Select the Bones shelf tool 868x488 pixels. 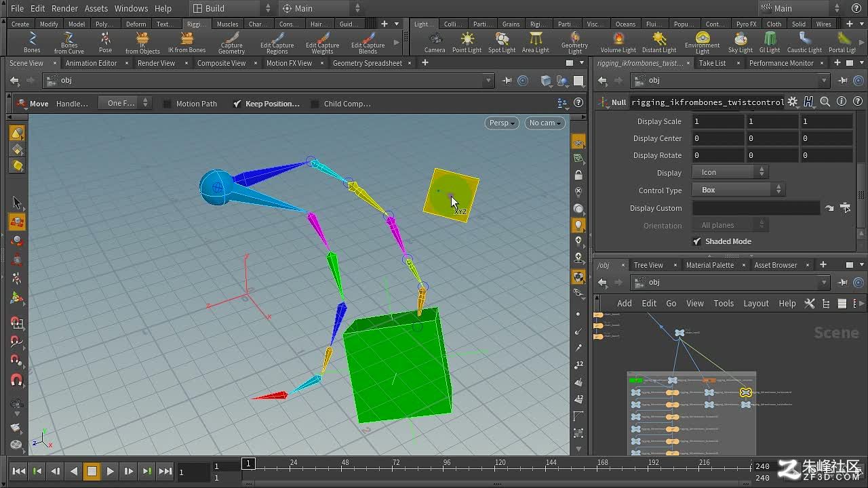pos(32,43)
